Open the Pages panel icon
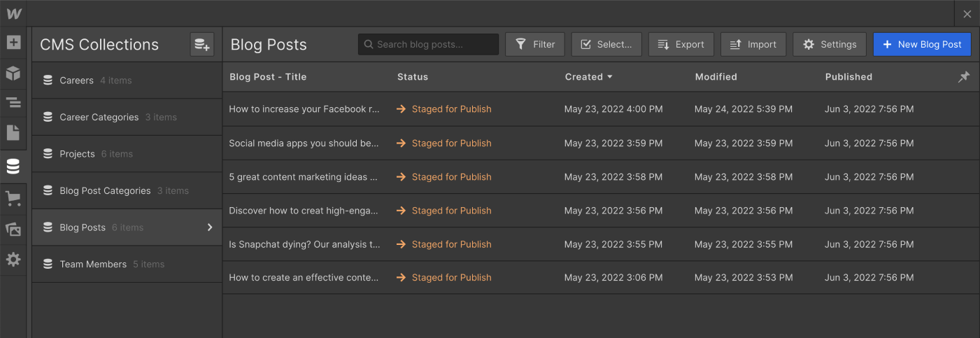This screenshot has height=338, width=980. click(13, 133)
